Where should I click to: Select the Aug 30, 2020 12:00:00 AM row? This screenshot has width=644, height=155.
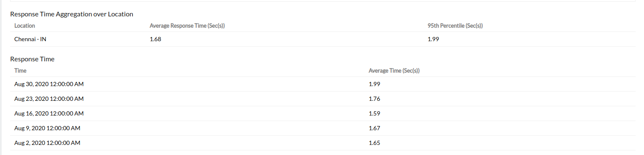[x=323, y=84]
